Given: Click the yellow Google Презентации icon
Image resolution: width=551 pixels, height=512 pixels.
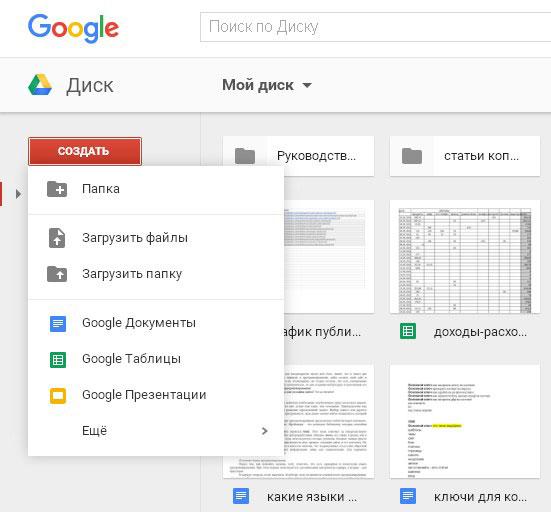Looking at the screenshot, I should point(58,396).
